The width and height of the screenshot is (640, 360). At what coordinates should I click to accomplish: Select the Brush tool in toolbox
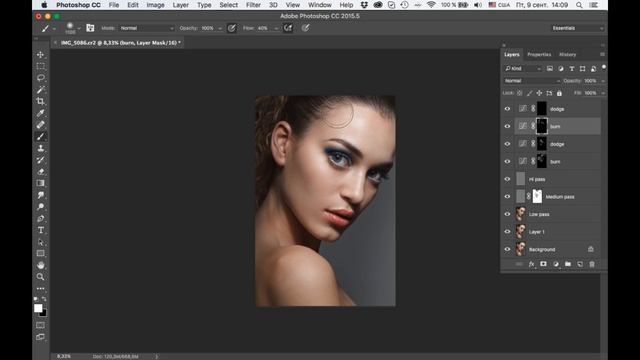point(40,137)
